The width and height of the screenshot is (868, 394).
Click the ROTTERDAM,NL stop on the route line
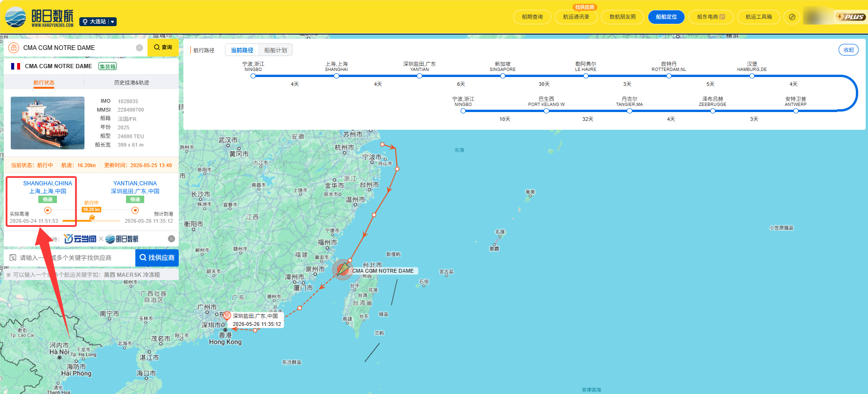669,76
